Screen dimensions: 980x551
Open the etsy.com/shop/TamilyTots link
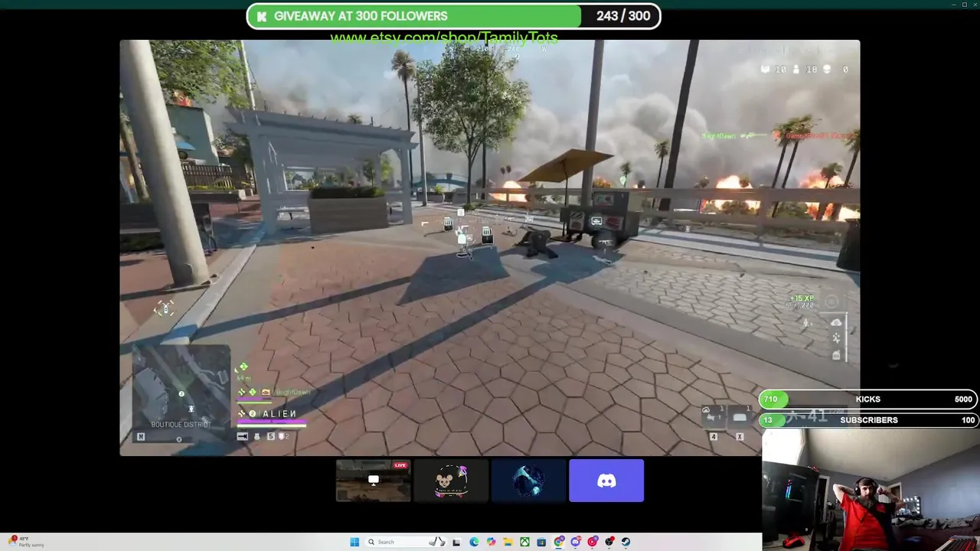coord(444,37)
